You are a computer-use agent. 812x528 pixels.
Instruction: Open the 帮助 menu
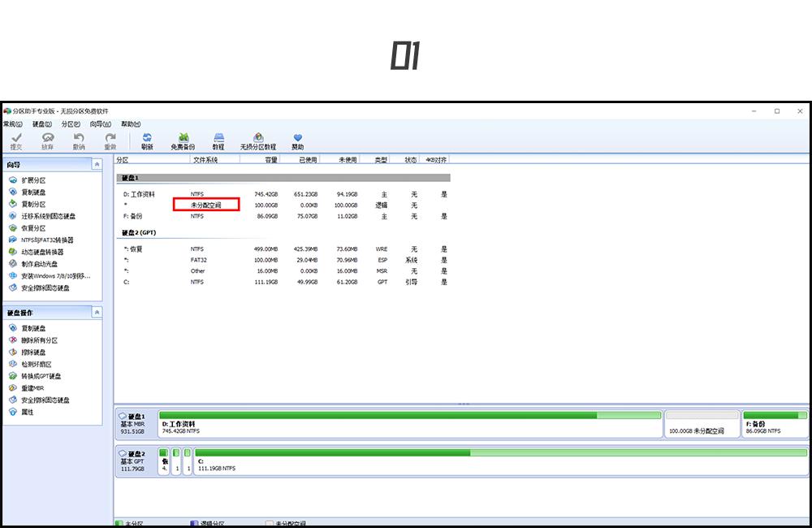pyautogui.click(x=131, y=124)
